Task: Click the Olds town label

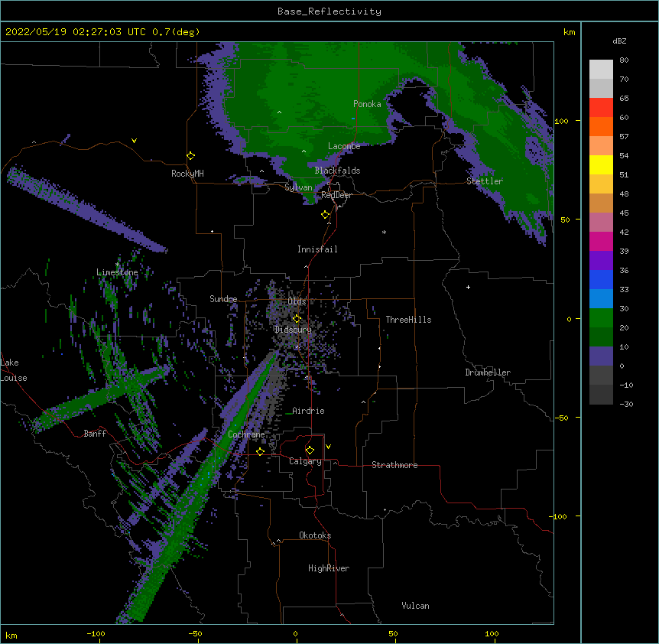Action: [x=297, y=301]
